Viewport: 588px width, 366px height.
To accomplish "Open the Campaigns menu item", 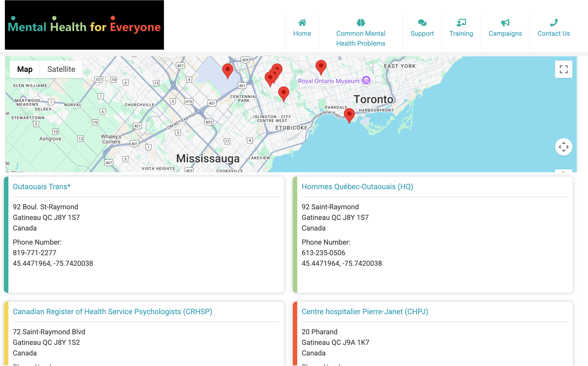I will coord(505,33).
